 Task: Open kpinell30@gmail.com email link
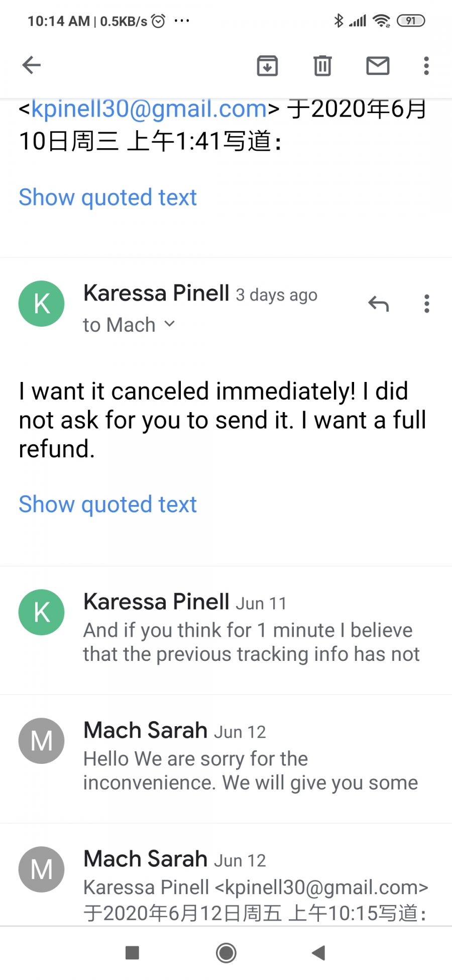(x=149, y=109)
